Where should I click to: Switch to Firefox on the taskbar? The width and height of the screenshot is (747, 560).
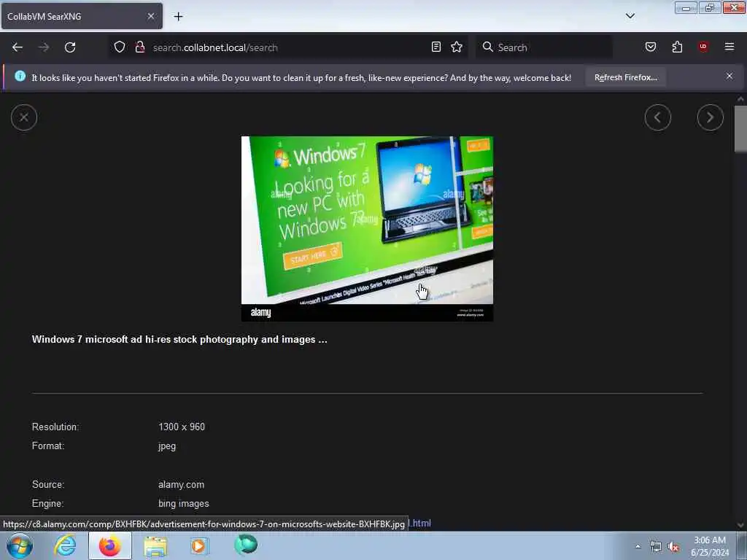click(x=109, y=545)
